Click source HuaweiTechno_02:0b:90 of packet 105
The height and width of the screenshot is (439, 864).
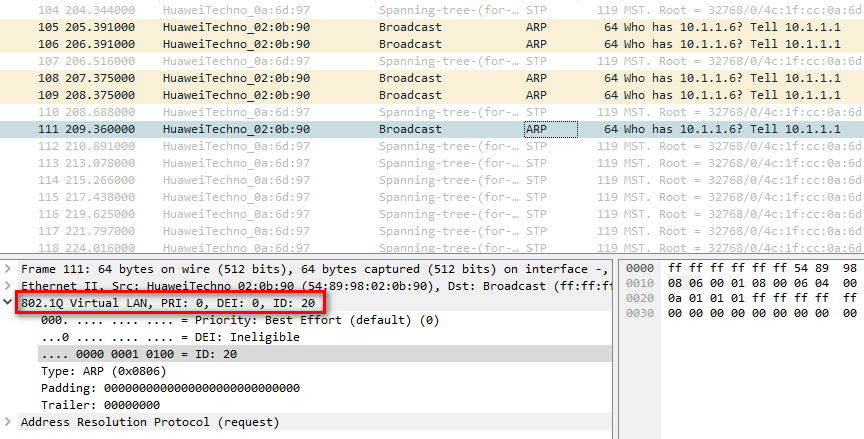236,27
